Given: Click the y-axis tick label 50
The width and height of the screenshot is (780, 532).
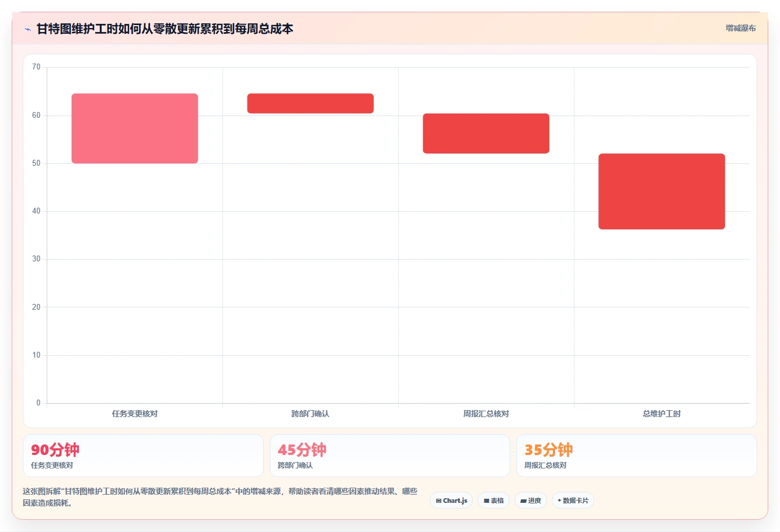Looking at the screenshot, I should (36, 163).
